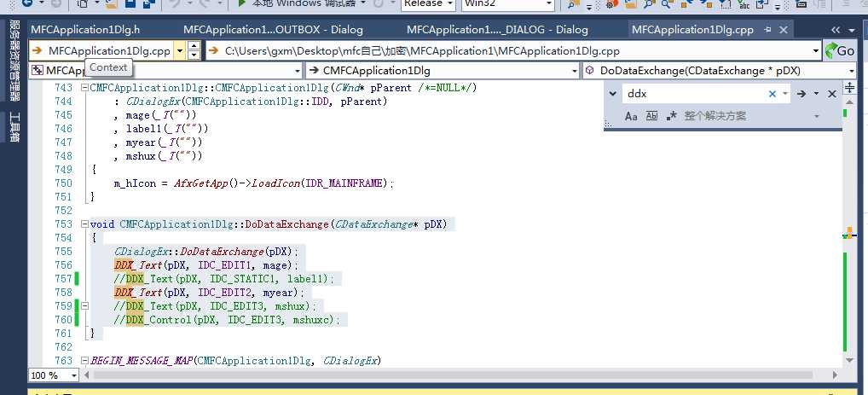Click the context up-down stepper
This screenshot has width=868, height=395.
click(194, 51)
